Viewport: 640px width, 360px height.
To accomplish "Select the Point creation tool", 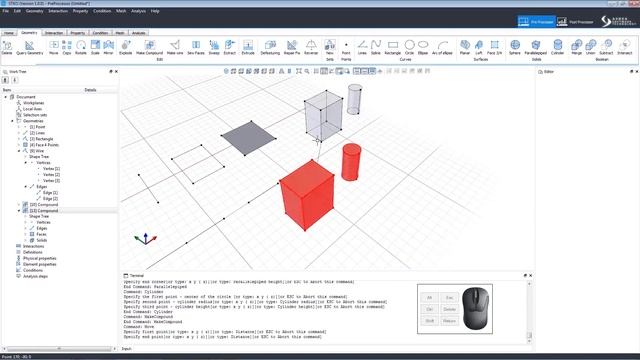I will tap(346, 47).
